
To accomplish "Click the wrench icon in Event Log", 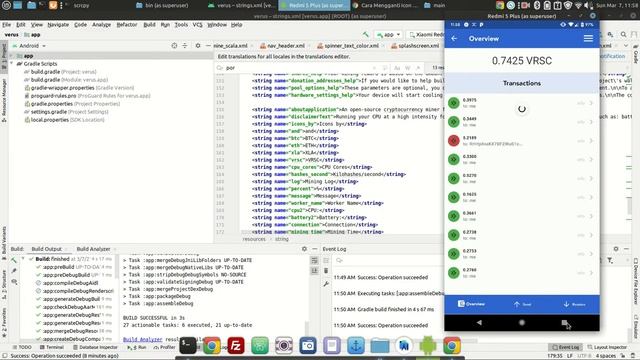I will pyautogui.click(x=326, y=284).
